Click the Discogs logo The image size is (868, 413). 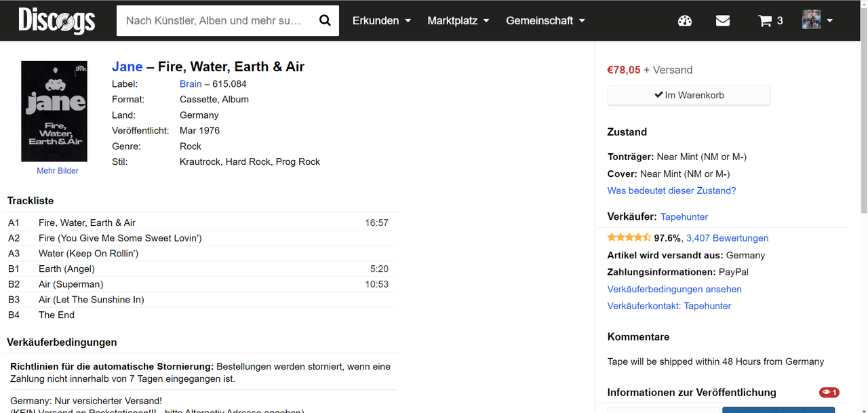pyautogui.click(x=57, y=20)
